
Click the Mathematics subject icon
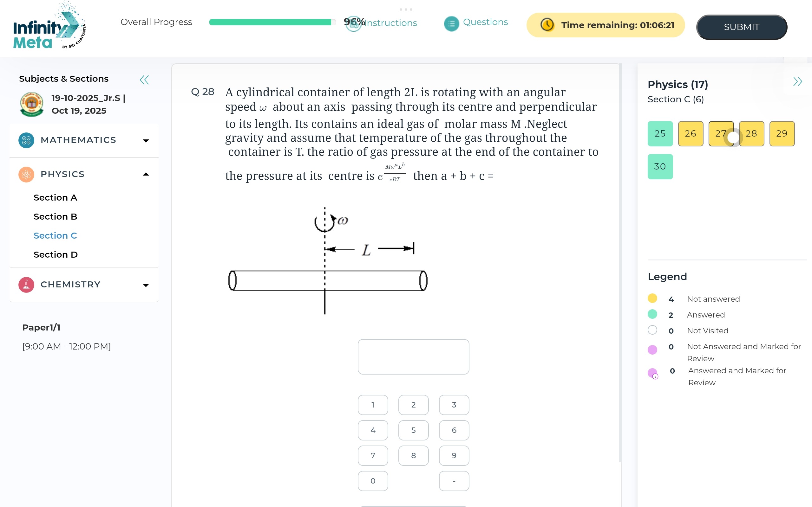tap(26, 140)
